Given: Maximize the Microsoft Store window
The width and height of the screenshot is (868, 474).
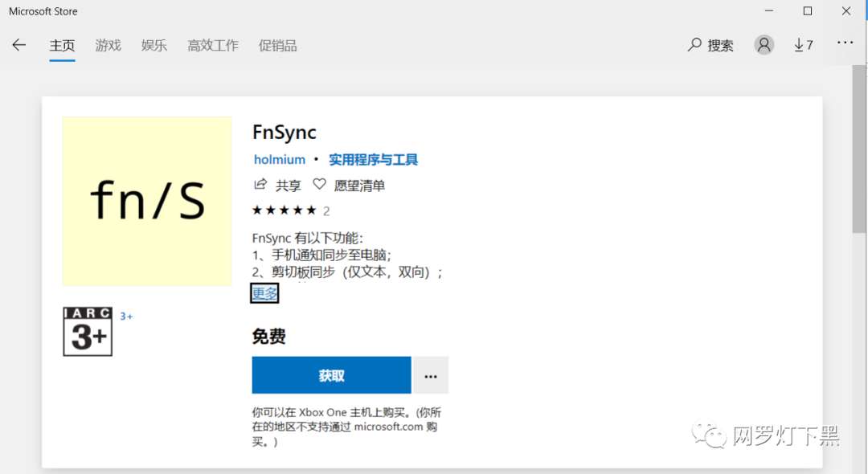Looking at the screenshot, I should point(808,11).
